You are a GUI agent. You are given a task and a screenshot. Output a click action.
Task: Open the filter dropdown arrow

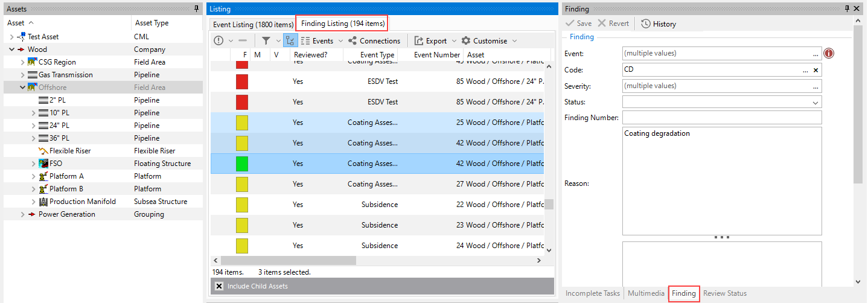tap(278, 40)
